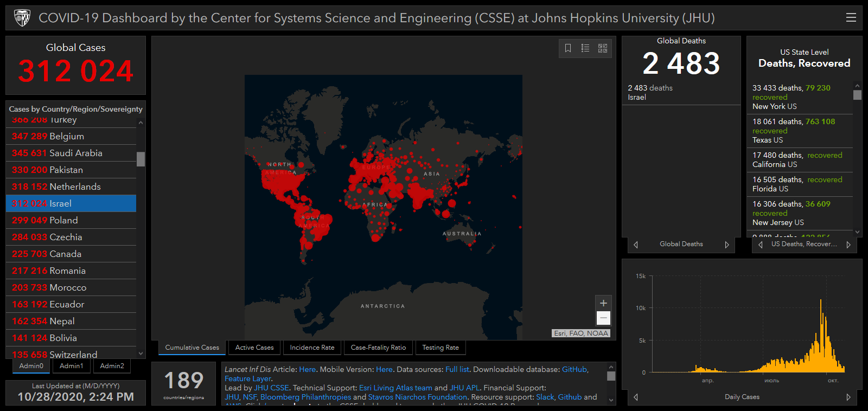This screenshot has height=411, width=868.
Task: Select Belgium in the country list
Action: coord(71,136)
